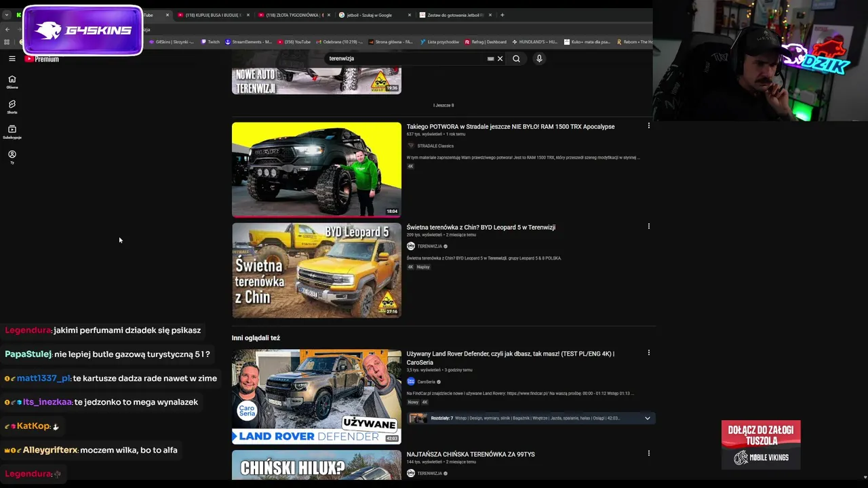Go back with the browser back arrow
The height and width of the screenshot is (488, 868).
pos(7,29)
